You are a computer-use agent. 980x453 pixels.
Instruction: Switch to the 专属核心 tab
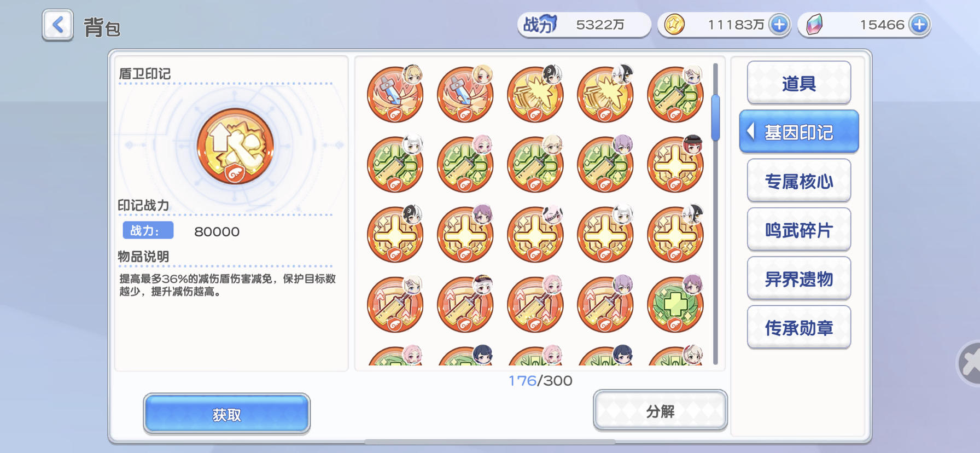pyautogui.click(x=799, y=181)
